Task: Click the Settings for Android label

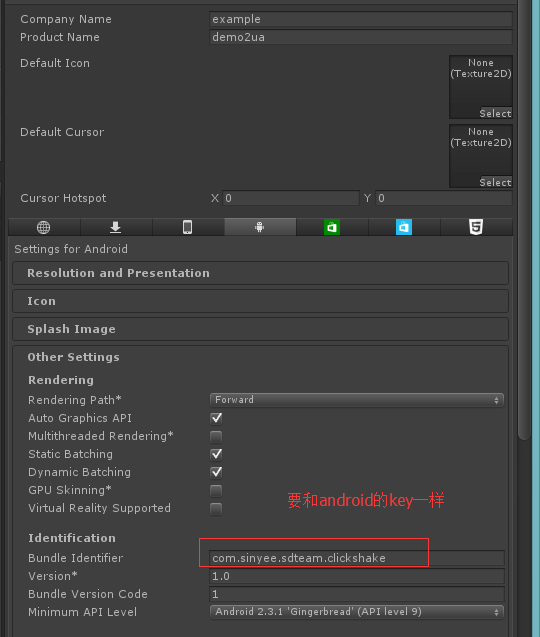Action: (x=71, y=249)
